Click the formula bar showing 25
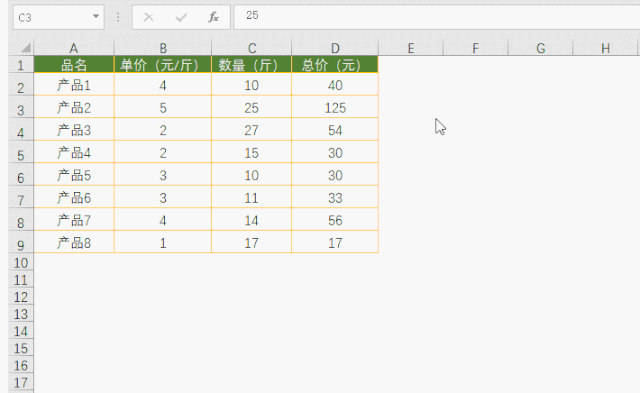Image resolution: width=640 pixels, height=393 pixels. pyautogui.click(x=436, y=17)
